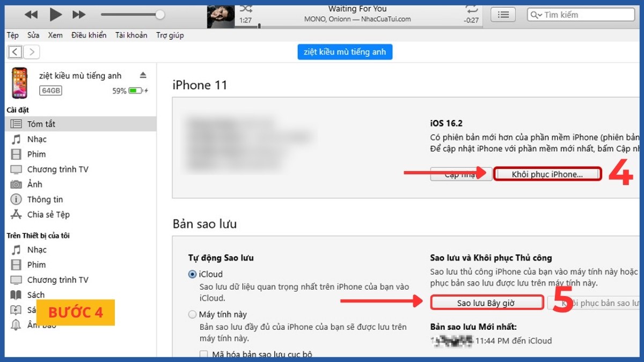Viewport: 644px width, 362px height.
Task: Select Máy tính này radio option
Action: tap(192, 314)
